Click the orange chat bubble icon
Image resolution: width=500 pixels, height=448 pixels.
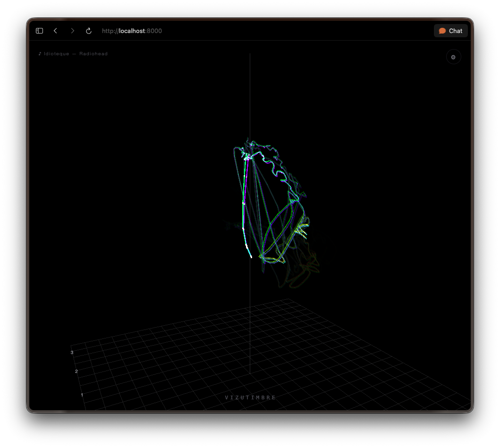(442, 31)
